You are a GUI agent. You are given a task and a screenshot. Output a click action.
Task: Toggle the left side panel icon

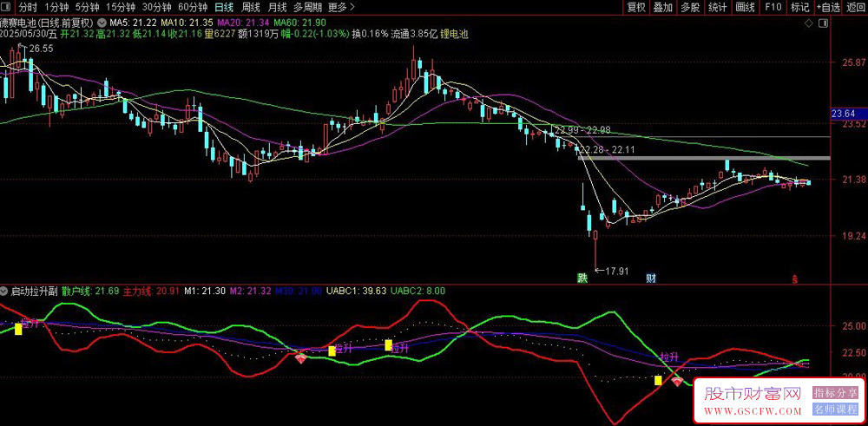5,7
